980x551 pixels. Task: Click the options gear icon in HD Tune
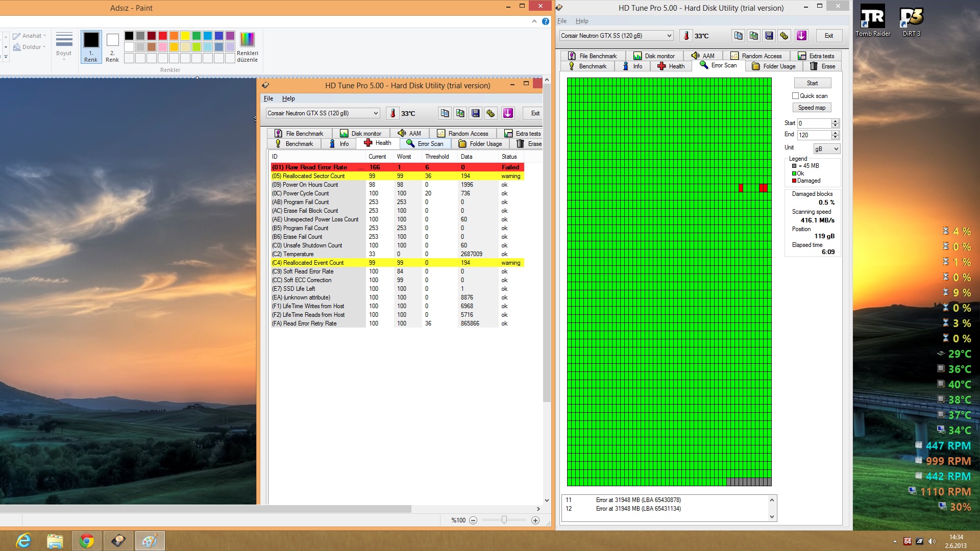784,36
